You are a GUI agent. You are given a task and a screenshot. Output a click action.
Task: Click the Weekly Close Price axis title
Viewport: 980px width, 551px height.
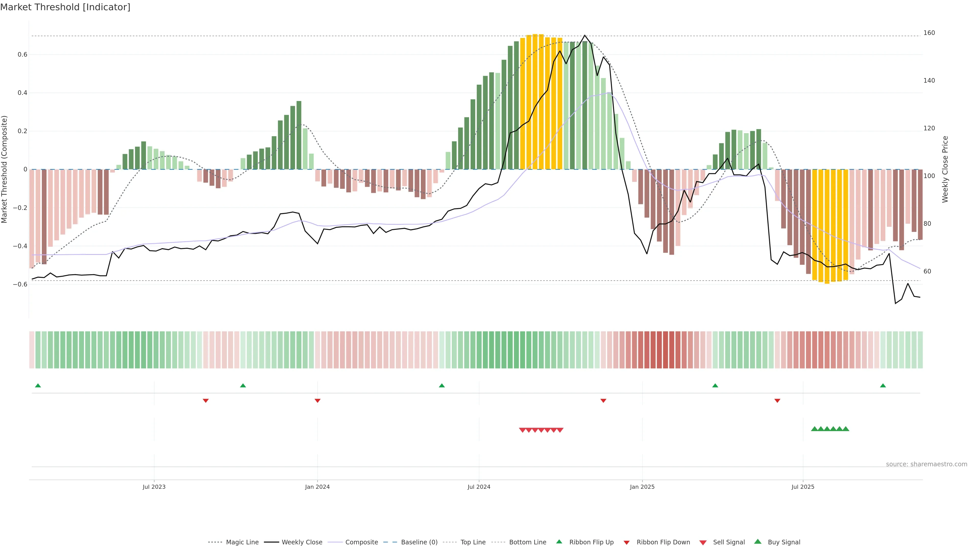(x=945, y=169)
